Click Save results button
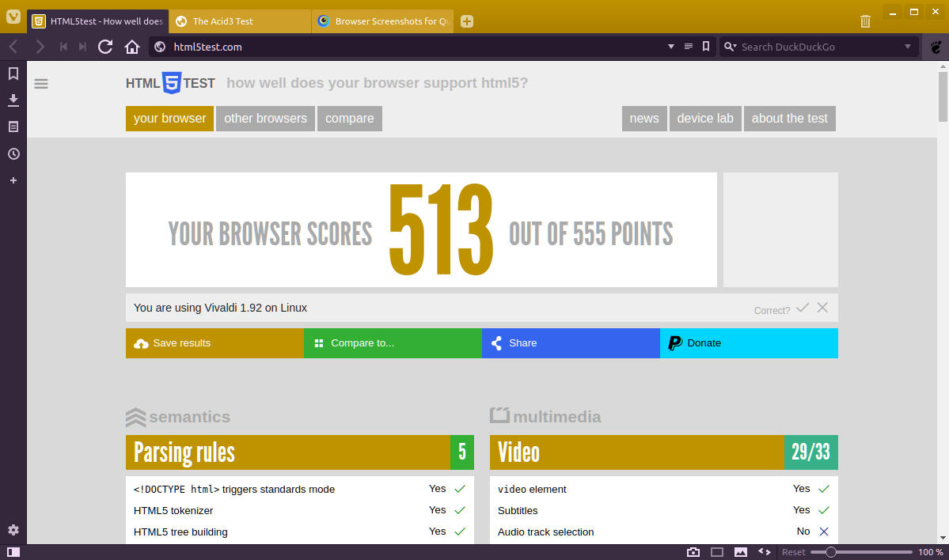The width and height of the screenshot is (949, 560). click(214, 343)
